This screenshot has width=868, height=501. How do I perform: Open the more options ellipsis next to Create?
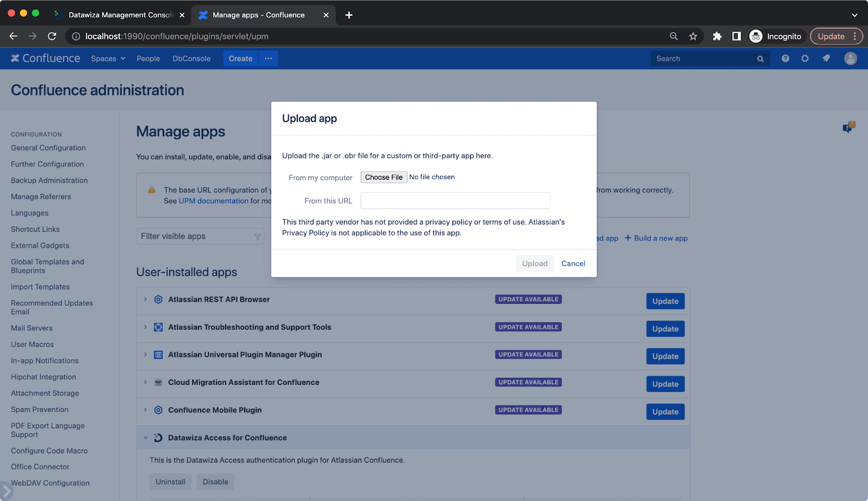[x=268, y=59]
